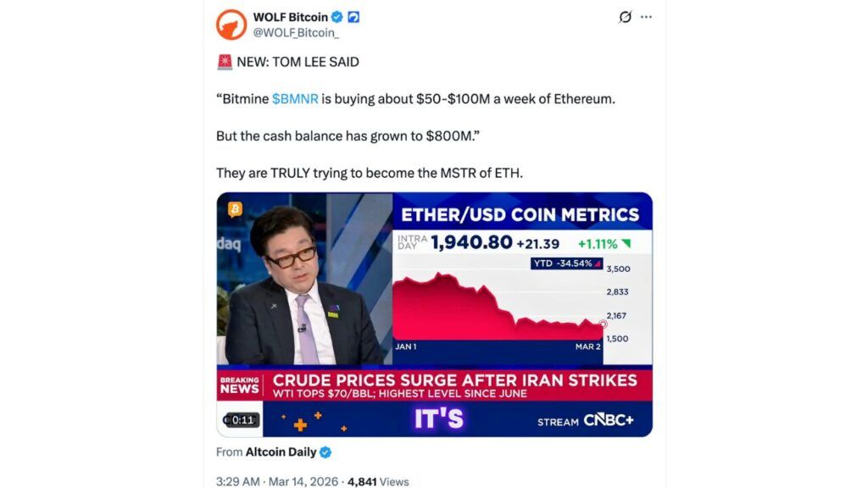Click the 0:11 video duration badge
The height and width of the screenshot is (488, 868).
[x=241, y=420]
